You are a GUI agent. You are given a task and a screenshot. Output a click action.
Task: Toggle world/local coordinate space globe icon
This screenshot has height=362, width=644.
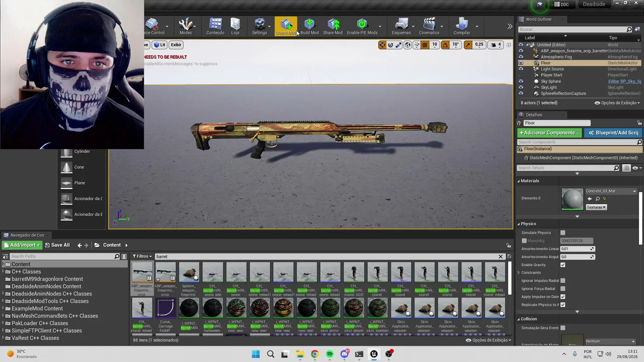[408, 45]
